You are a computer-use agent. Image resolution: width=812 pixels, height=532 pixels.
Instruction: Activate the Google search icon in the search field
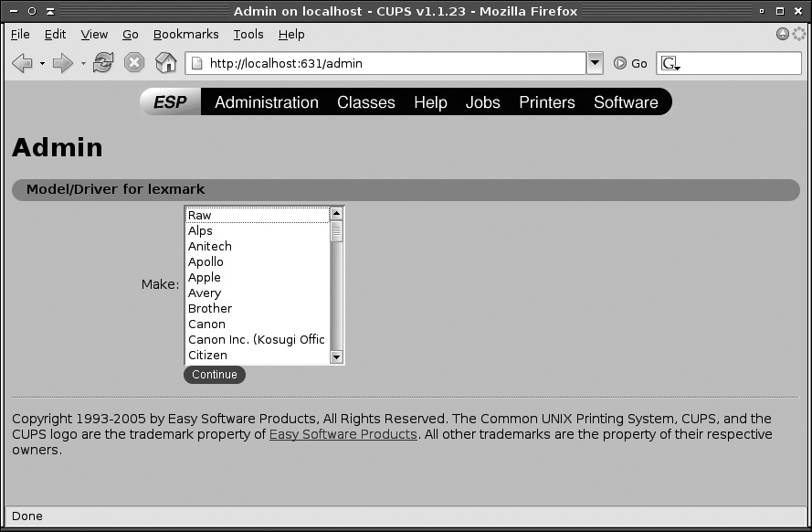(x=670, y=64)
